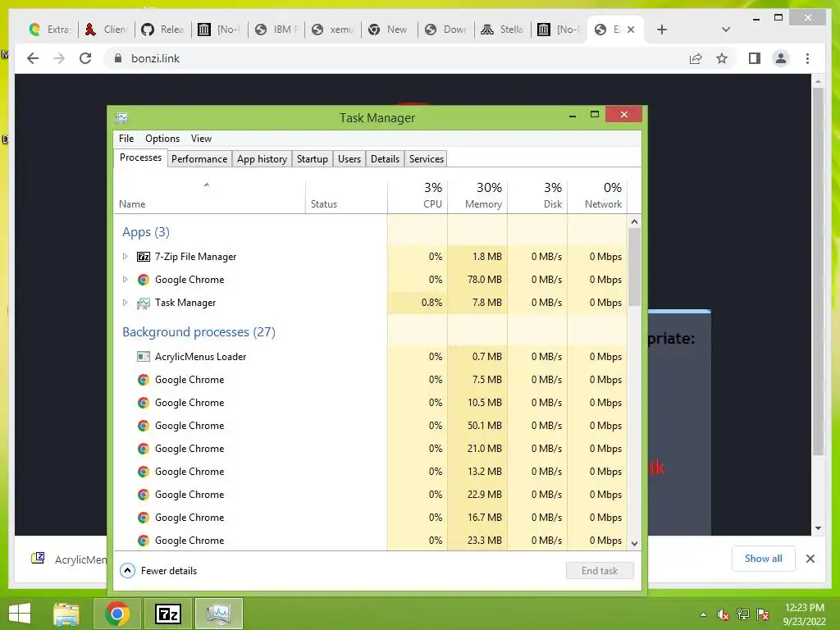Switch to the Performance tab
The image size is (840, 630).
tap(199, 159)
